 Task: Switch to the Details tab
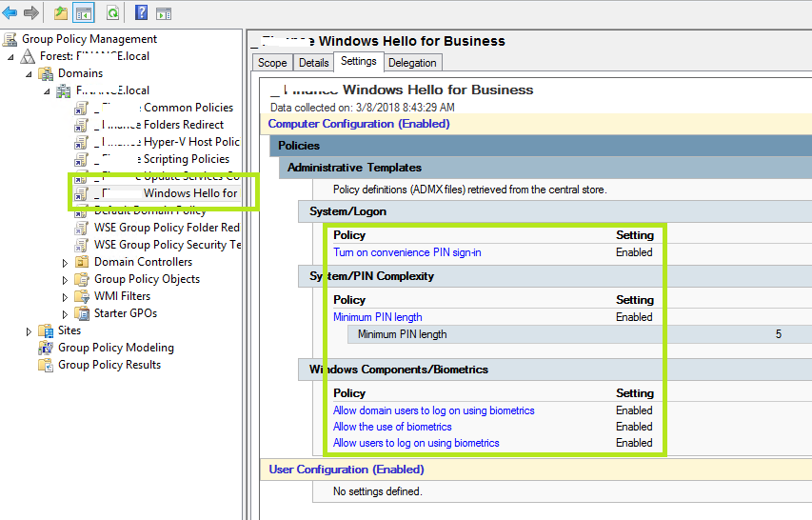[x=313, y=63]
